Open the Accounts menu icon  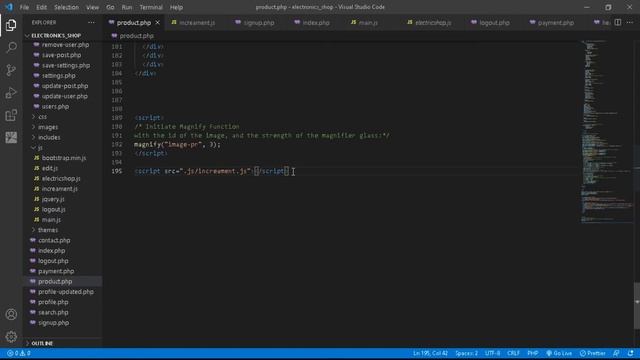(x=11, y=314)
